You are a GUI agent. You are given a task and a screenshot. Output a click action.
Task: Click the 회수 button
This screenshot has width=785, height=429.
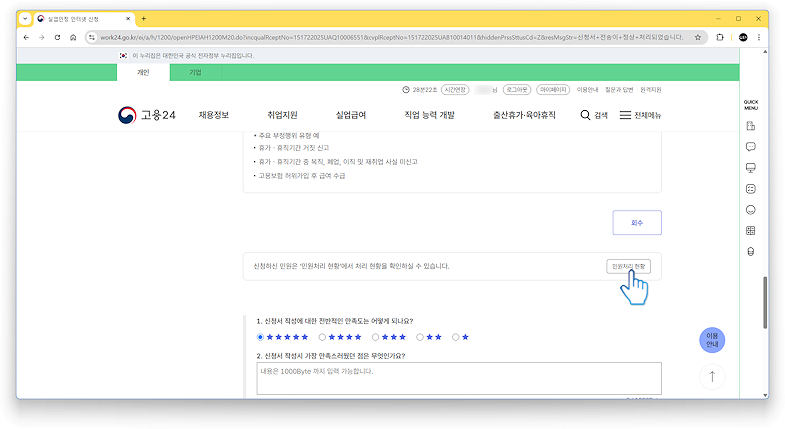pyautogui.click(x=637, y=223)
